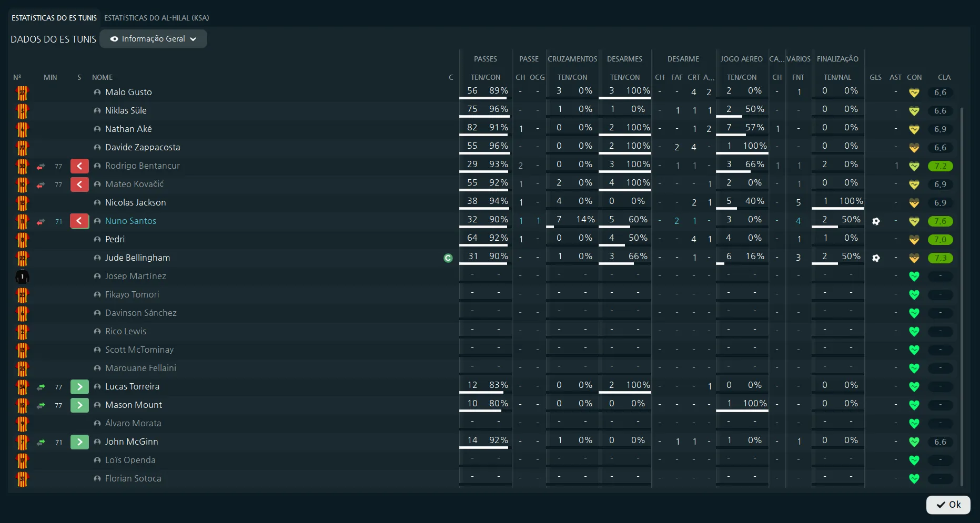Image resolution: width=980 pixels, height=523 pixels.
Task: Click goal ball icon in Nuno Santos row
Action: 876,221
